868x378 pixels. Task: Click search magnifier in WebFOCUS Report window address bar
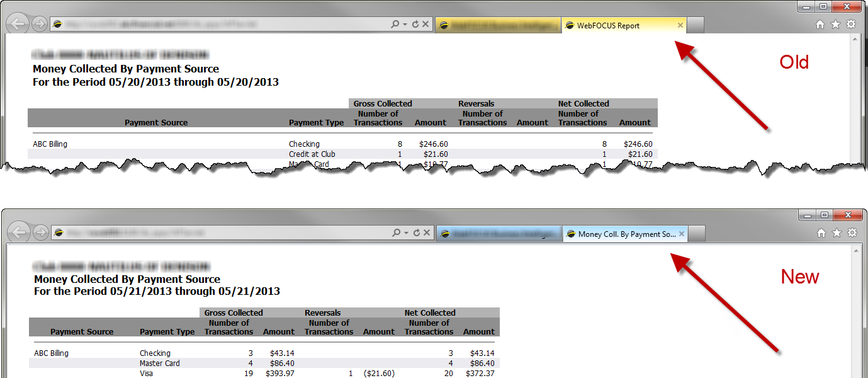coord(395,25)
